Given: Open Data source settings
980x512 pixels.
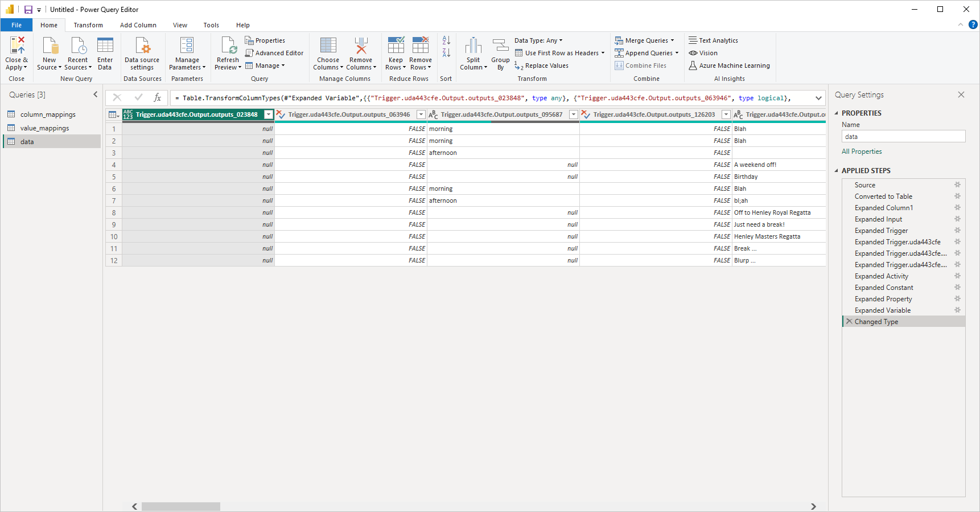Looking at the screenshot, I should [142, 46].
